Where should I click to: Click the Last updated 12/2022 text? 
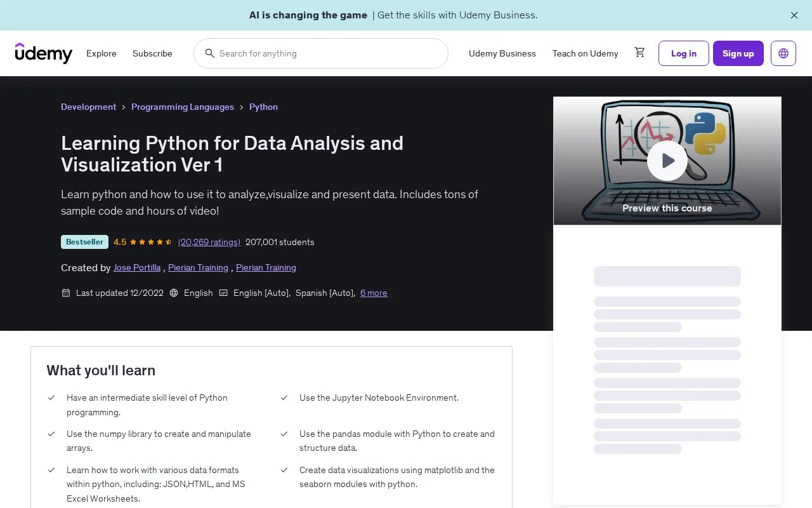tap(120, 293)
